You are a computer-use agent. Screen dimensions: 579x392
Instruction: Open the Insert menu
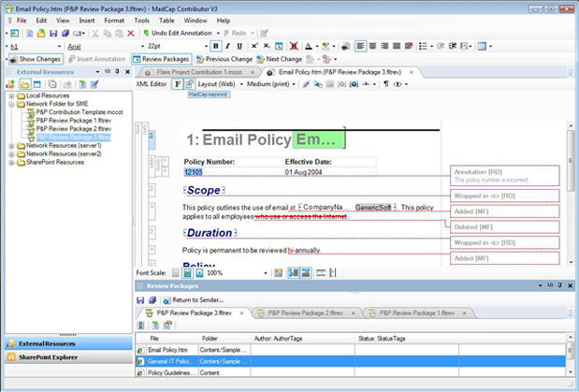[x=87, y=21]
